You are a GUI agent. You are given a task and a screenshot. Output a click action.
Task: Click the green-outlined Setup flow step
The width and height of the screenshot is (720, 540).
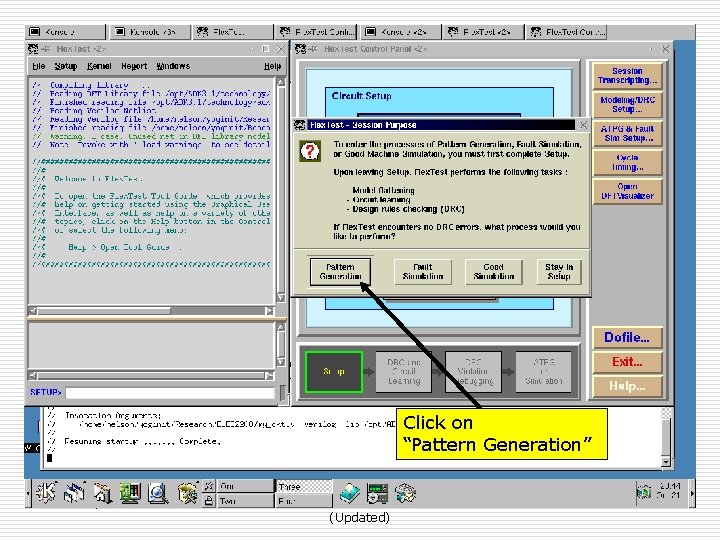(x=334, y=372)
